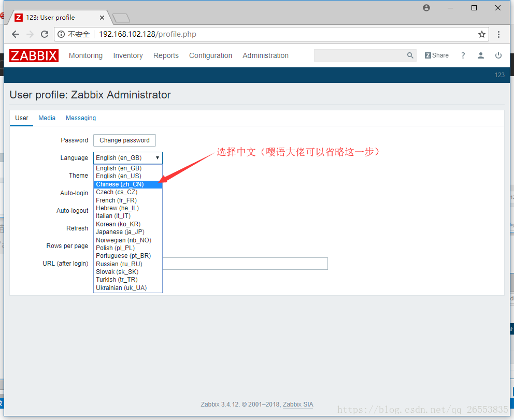514x420 pixels.
Task: Click the sign out power icon
Action: pos(498,55)
